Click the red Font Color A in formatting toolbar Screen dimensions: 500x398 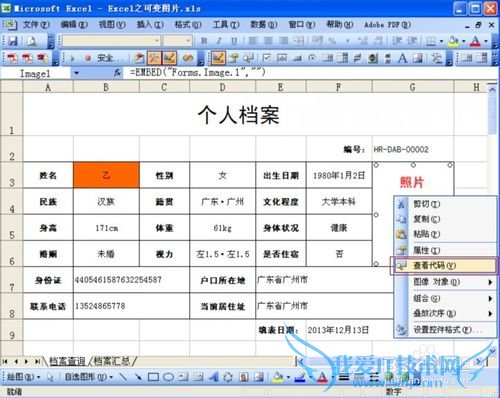tap(475, 41)
